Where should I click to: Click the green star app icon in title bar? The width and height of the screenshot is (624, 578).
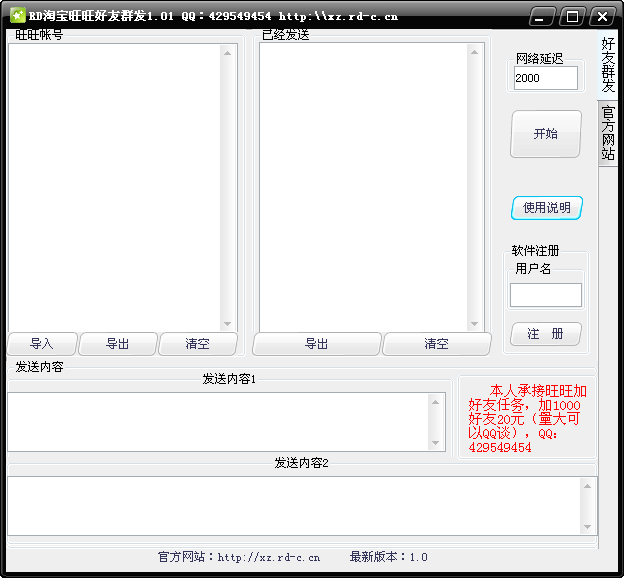click(17, 16)
